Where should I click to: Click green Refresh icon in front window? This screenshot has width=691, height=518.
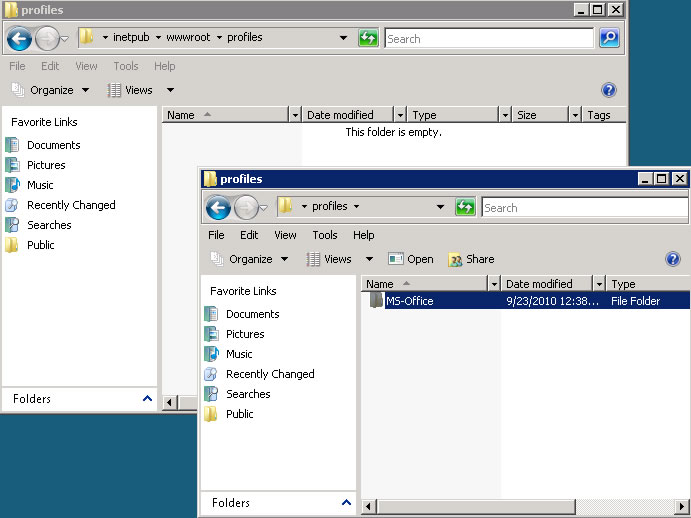[465, 207]
